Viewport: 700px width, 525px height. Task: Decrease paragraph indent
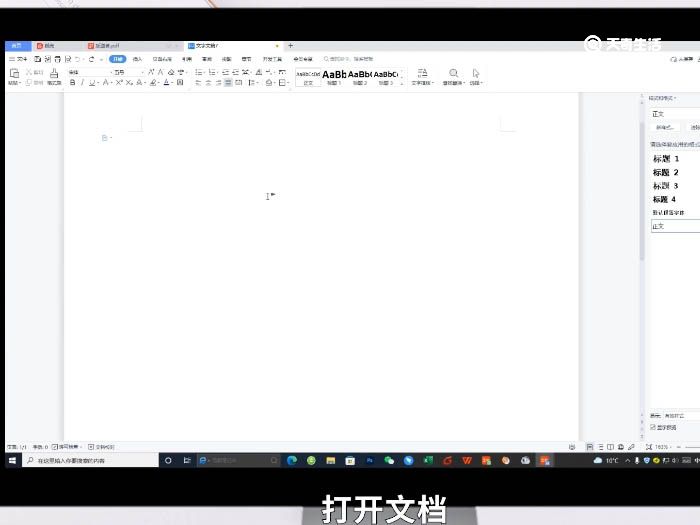(225, 72)
